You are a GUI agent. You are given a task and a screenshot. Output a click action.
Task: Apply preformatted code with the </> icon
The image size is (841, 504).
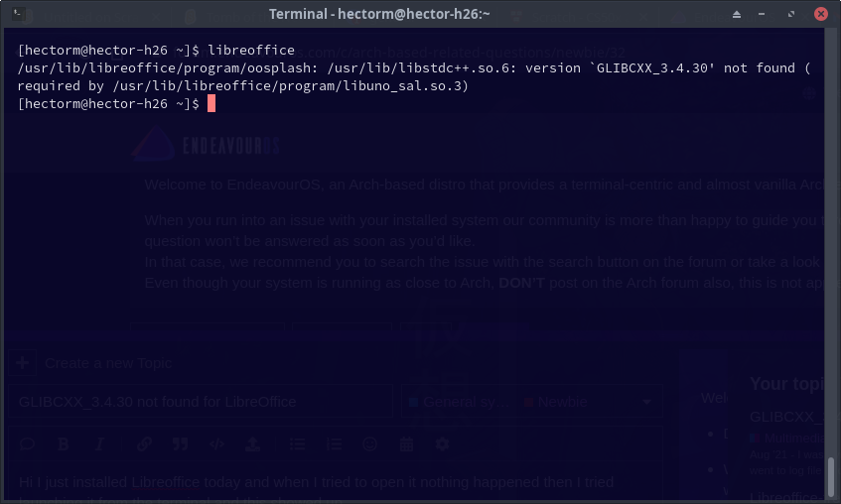pyautogui.click(x=216, y=443)
